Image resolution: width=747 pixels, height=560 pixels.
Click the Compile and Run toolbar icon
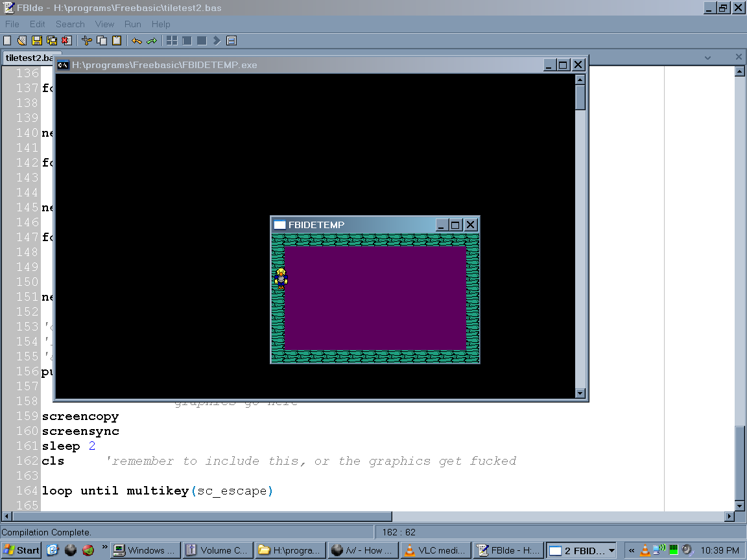(x=187, y=41)
